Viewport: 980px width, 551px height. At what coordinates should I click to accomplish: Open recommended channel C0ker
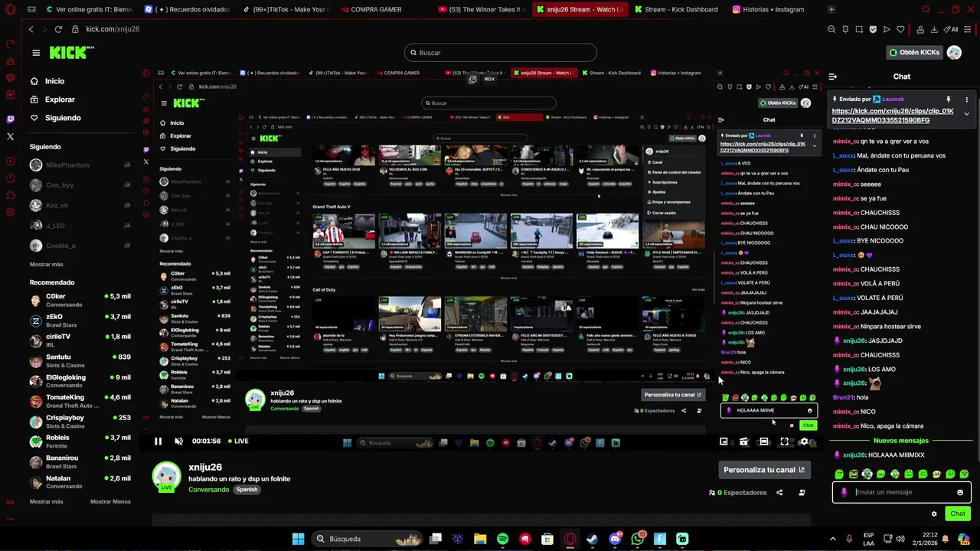80,300
